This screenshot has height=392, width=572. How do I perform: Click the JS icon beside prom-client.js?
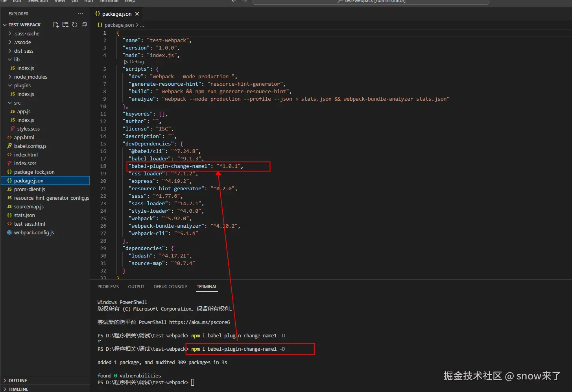[9, 189]
